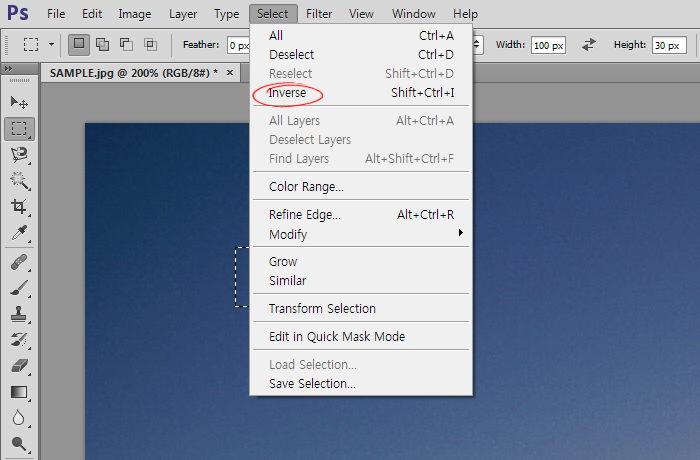Select the Brush tool
This screenshot has width=700, height=460.
click(x=19, y=288)
